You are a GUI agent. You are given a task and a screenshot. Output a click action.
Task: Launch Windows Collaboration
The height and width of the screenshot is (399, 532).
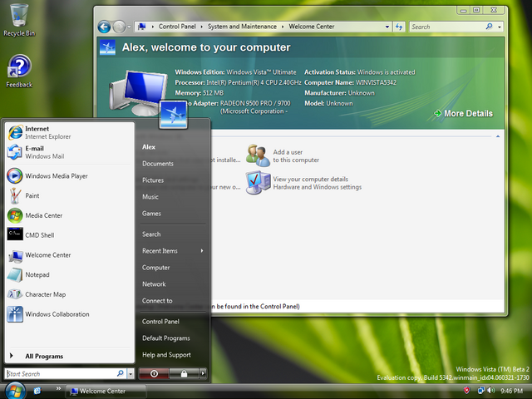70,314
